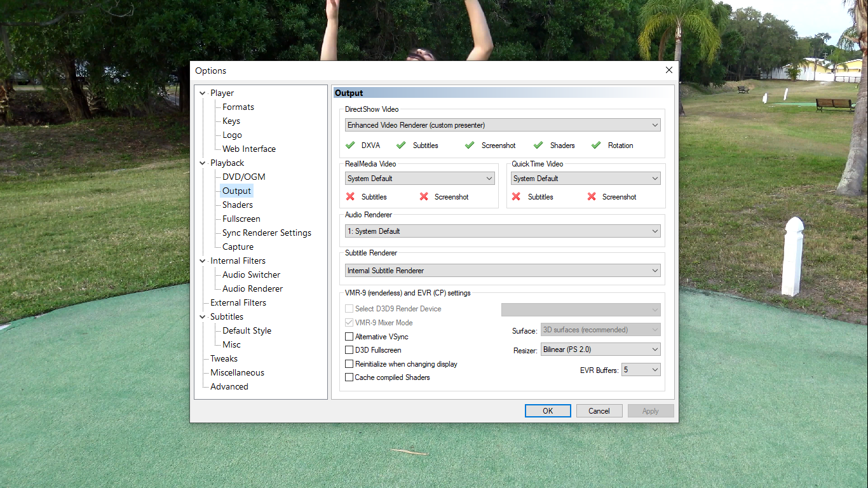The height and width of the screenshot is (488, 868).
Task: Click the green checkmark beside DirectShow Subtitles
Action: pyautogui.click(x=401, y=145)
